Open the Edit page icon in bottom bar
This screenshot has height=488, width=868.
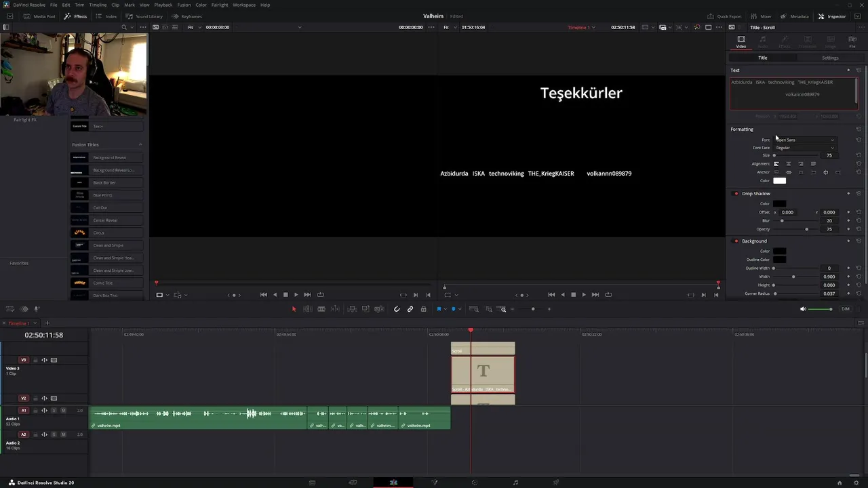(x=393, y=483)
